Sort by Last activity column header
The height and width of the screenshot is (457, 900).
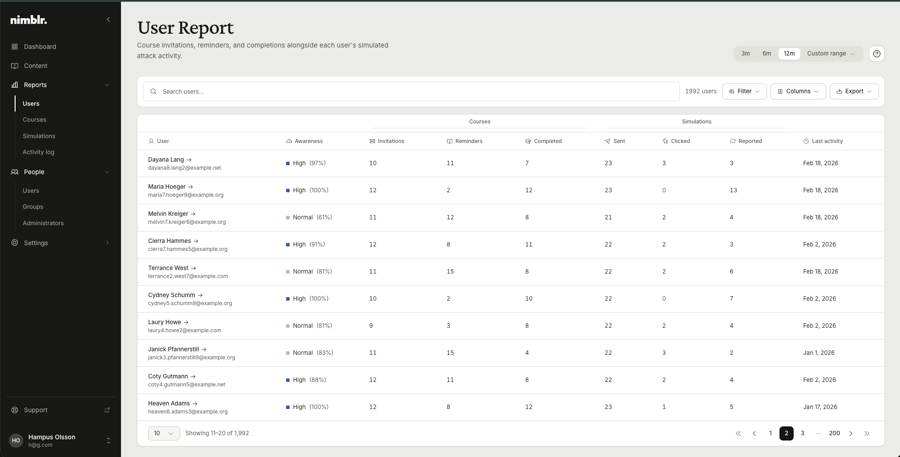(823, 141)
